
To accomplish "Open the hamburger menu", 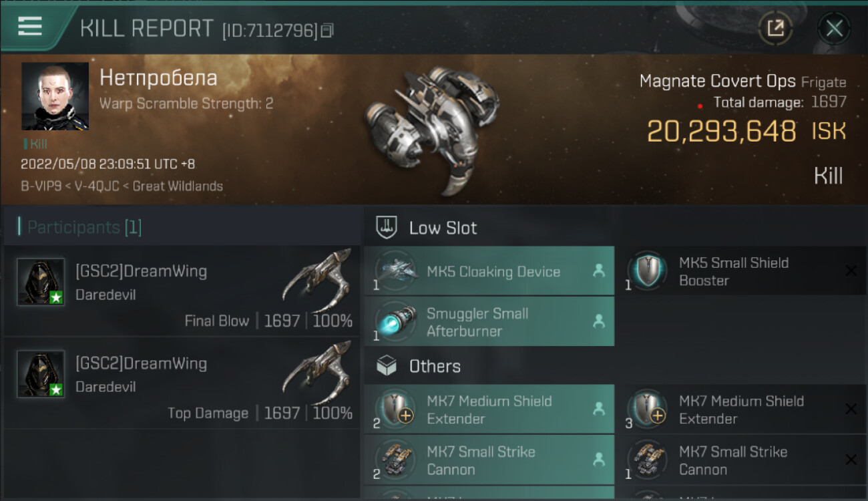I will pyautogui.click(x=30, y=27).
